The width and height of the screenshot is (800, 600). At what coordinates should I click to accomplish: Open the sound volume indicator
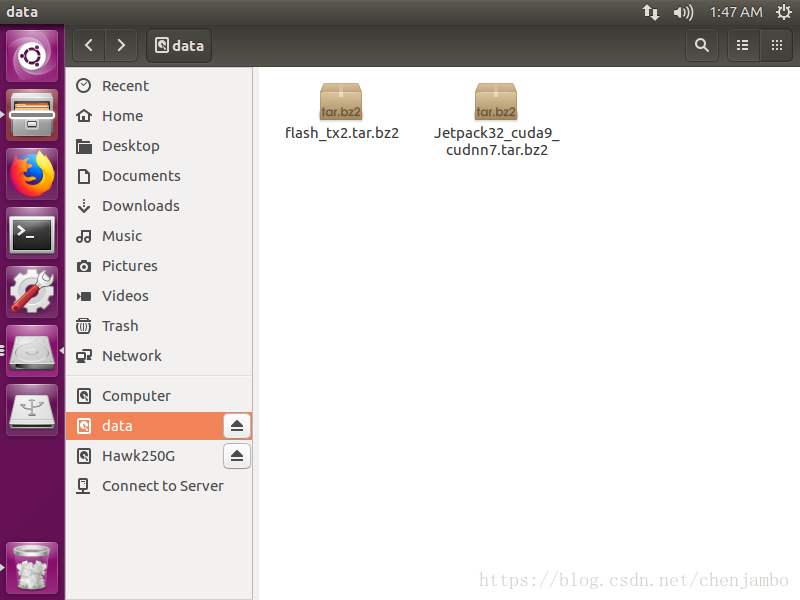coord(683,12)
